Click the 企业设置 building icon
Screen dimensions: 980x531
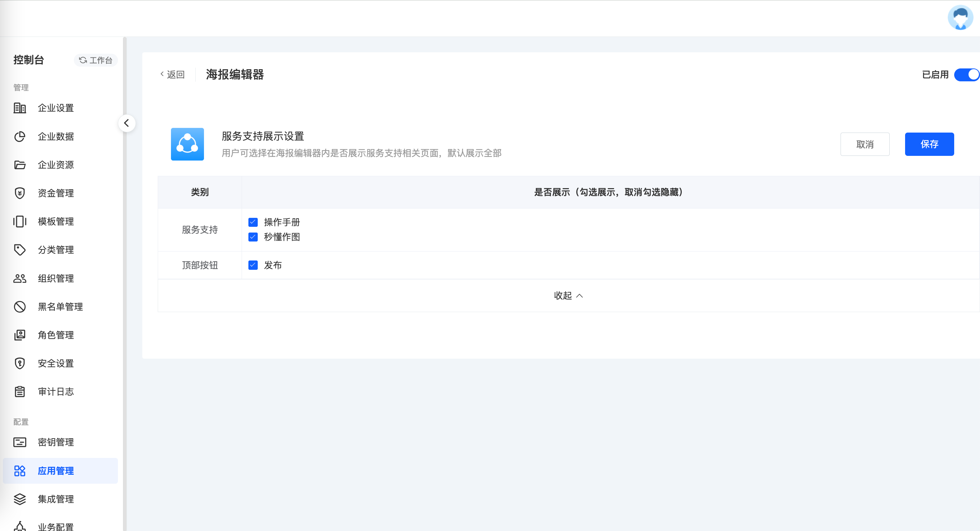(x=20, y=108)
